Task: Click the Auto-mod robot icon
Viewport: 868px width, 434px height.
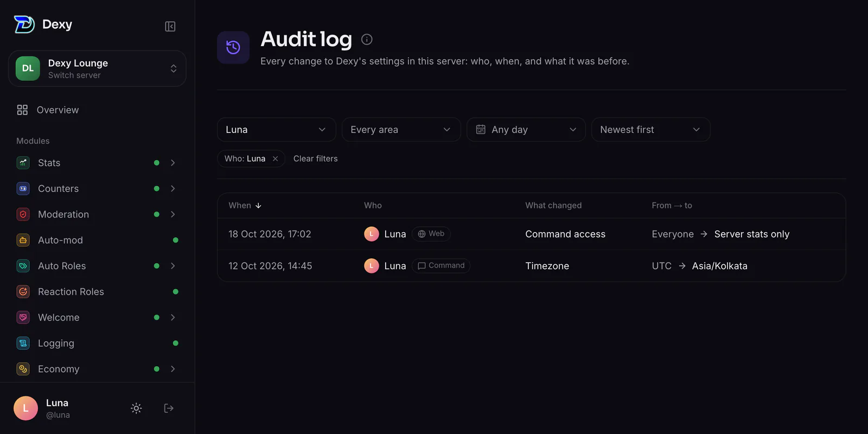Action: tap(23, 240)
